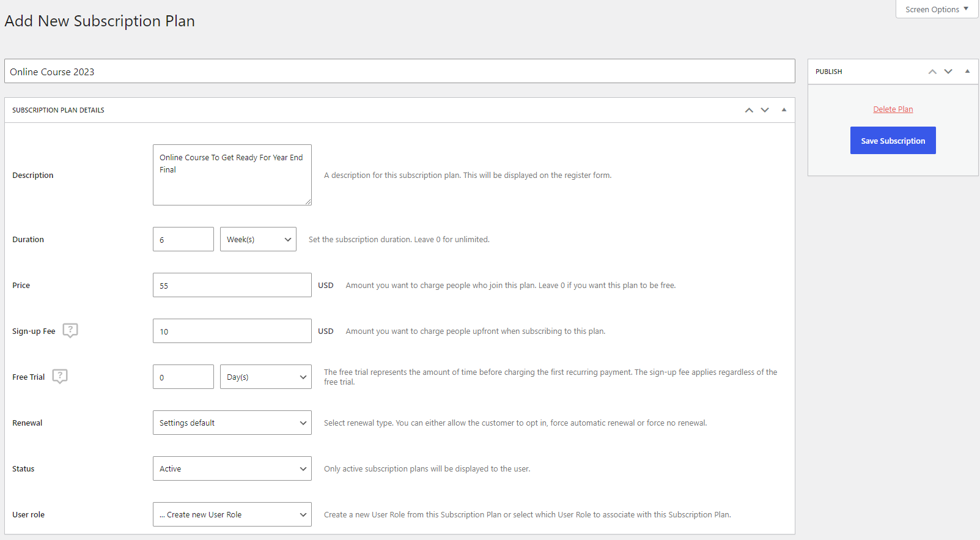Focus the plan title field Online Course 2023

point(400,71)
